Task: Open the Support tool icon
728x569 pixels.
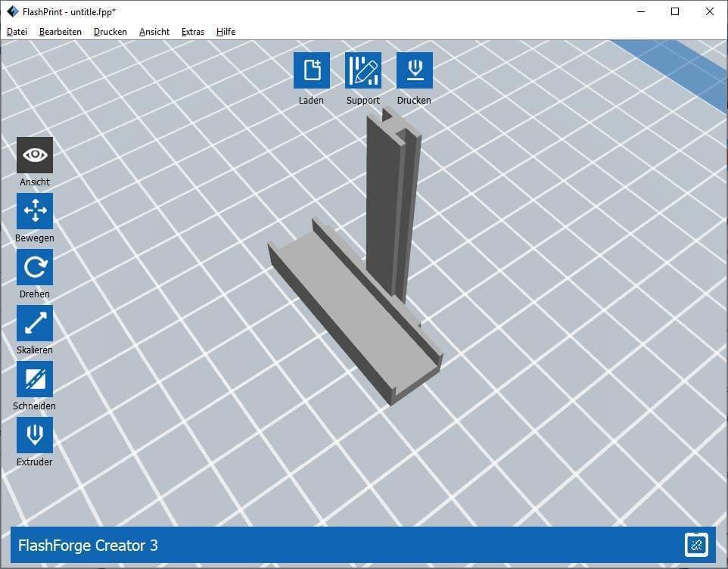Action: (363, 70)
